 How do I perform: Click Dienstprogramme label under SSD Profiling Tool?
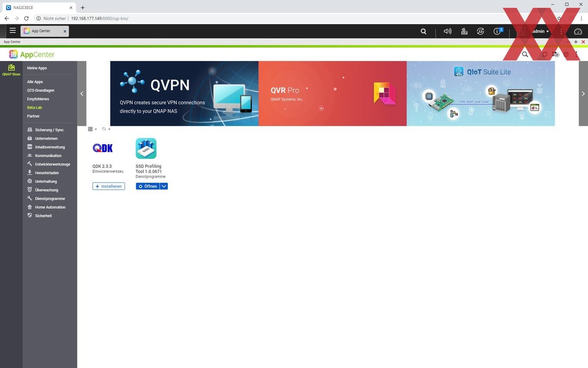point(150,177)
